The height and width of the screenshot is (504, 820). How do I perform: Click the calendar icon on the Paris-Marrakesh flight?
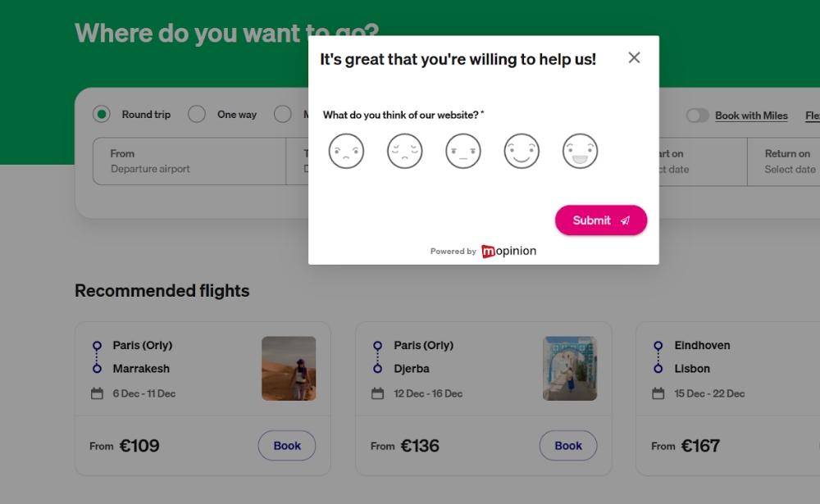point(97,393)
